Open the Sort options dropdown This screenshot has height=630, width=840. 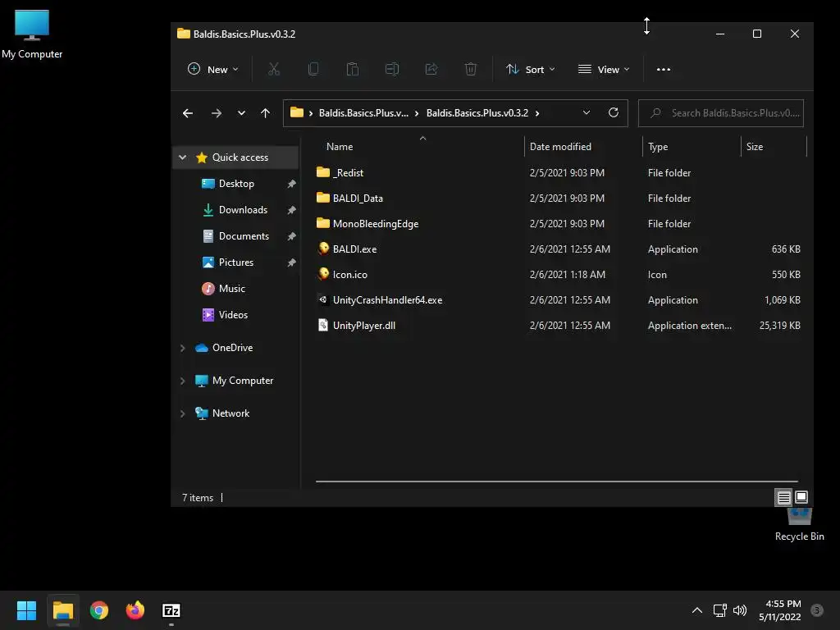point(531,69)
